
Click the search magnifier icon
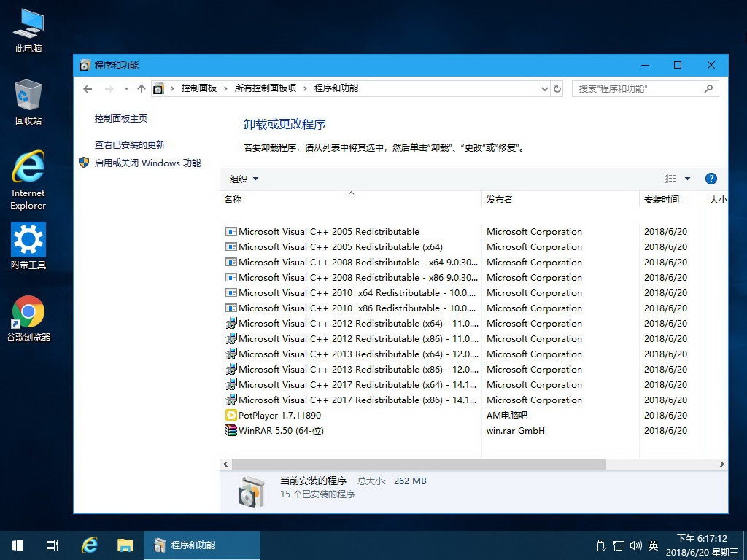click(x=708, y=88)
